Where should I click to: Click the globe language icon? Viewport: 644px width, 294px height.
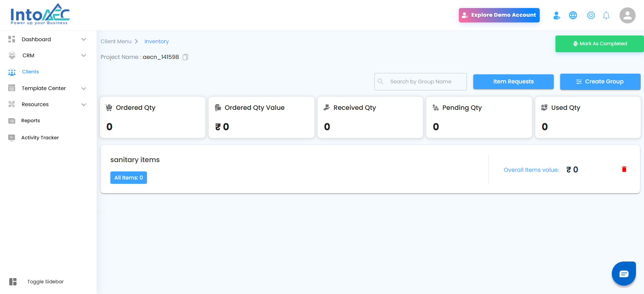click(x=573, y=15)
